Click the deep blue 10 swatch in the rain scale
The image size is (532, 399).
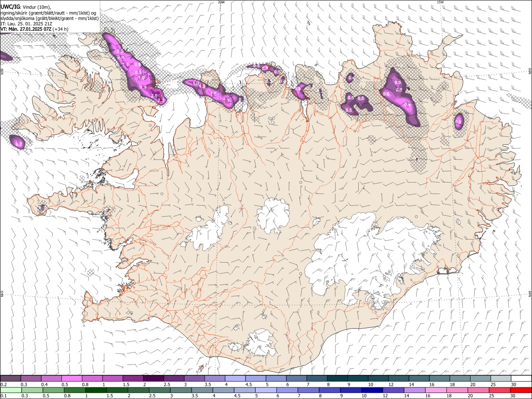tap(372, 390)
